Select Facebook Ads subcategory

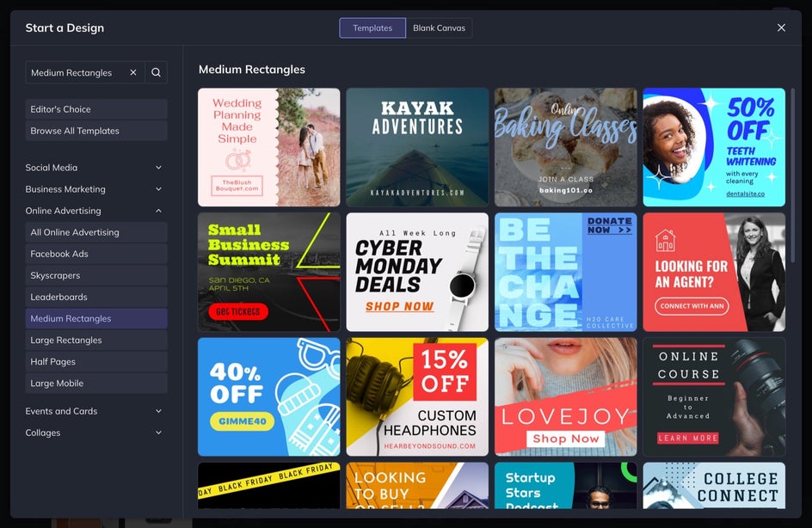[96, 255]
